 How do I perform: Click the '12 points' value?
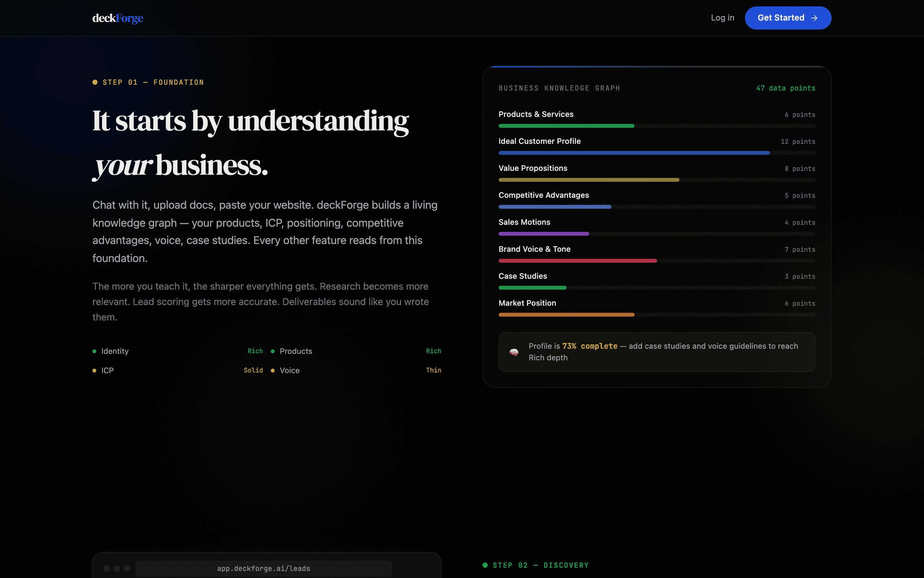(x=798, y=141)
